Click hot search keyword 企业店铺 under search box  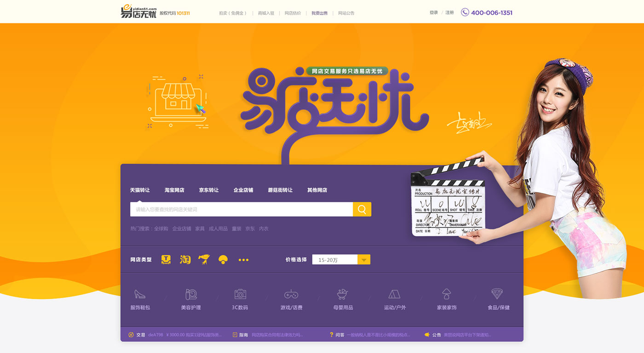tap(182, 228)
